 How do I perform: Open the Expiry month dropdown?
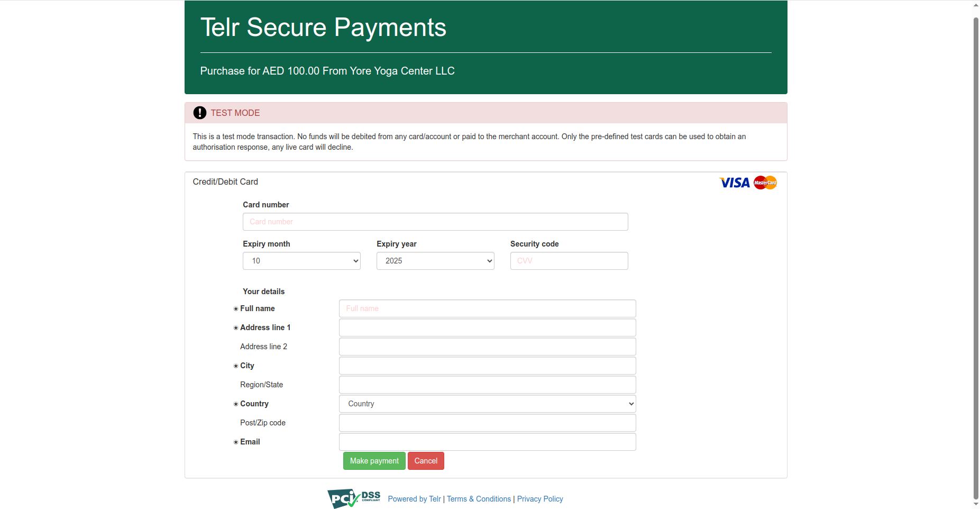pos(301,260)
